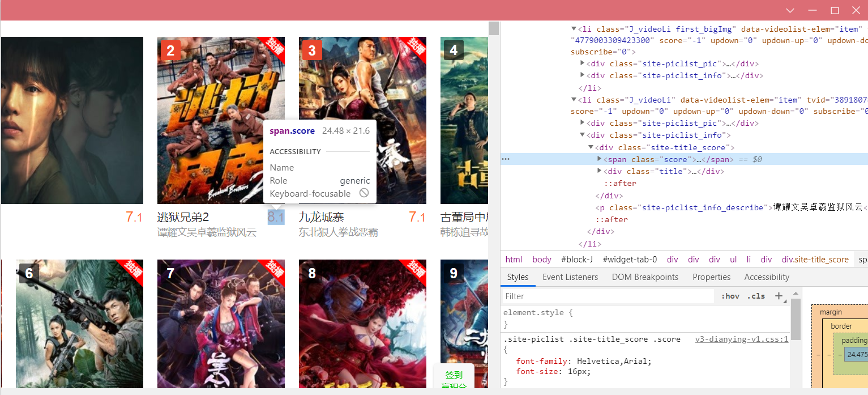
Task: Expand site-piclist_pic div under the second li
Action: (583, 123)
